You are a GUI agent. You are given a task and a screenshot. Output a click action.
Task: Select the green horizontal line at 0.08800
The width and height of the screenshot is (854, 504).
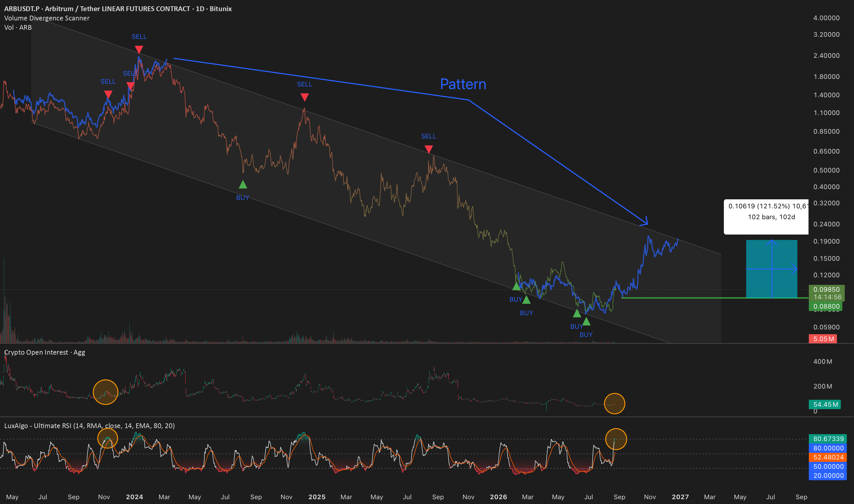coord(715,298)
